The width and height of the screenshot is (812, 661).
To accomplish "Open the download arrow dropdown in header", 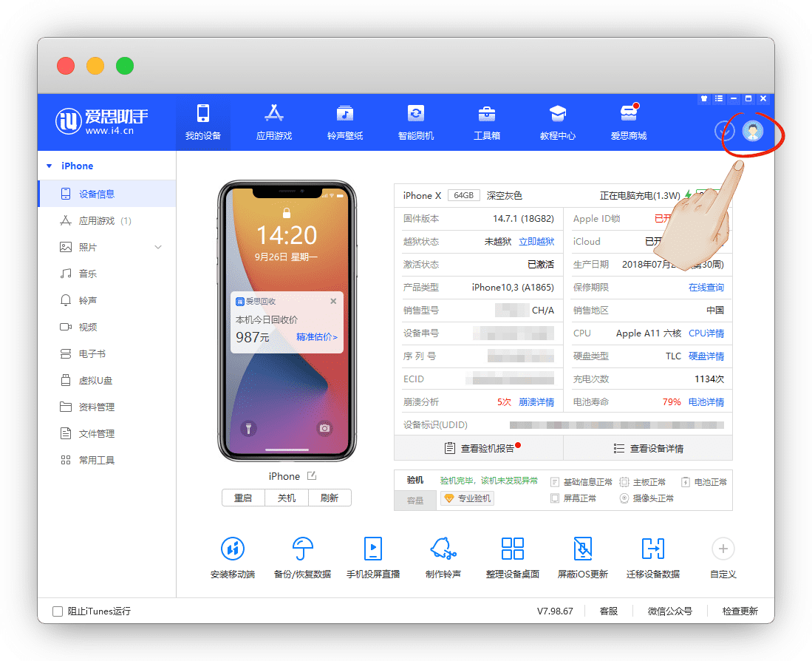I will 724,132.
